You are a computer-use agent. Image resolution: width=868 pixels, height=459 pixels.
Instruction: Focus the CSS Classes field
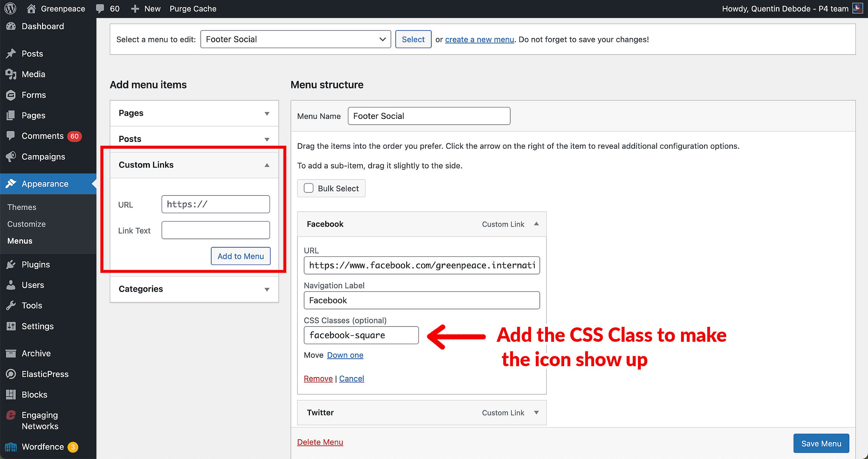361,335
